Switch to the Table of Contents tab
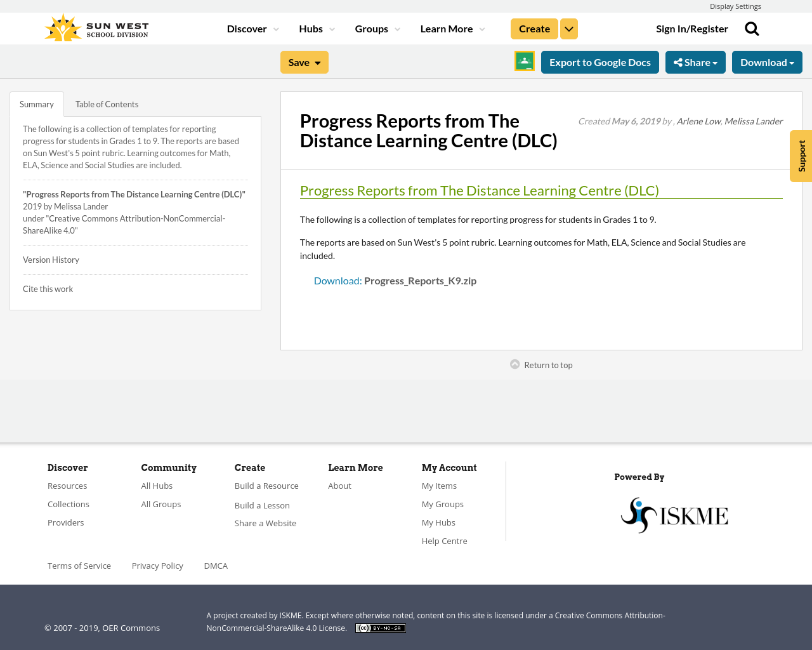This screenshot has height=650, width=812. point(107,103)
